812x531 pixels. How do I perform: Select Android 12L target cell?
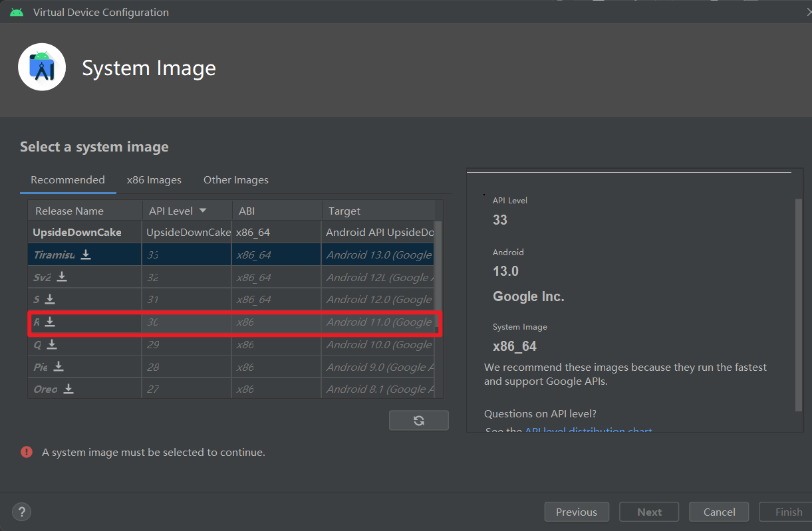[378, 277]
